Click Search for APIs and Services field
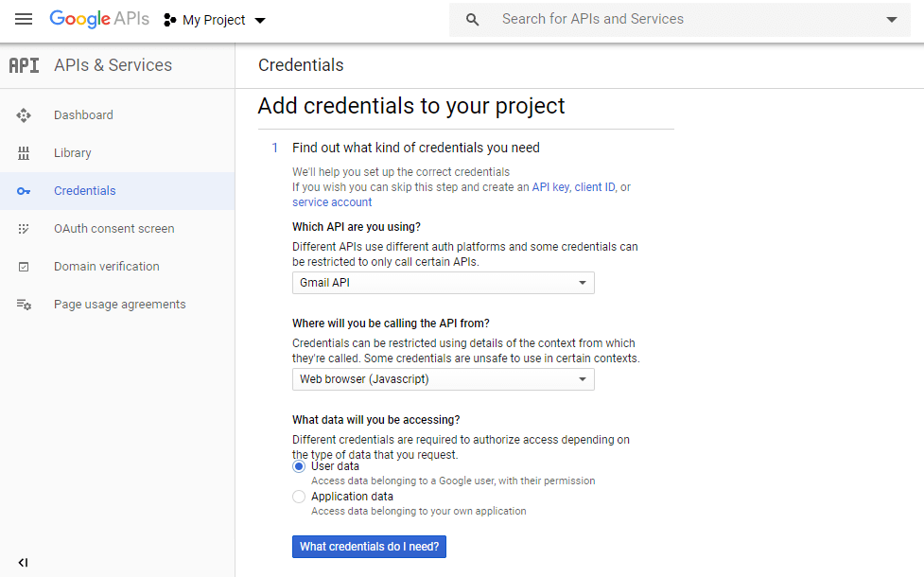Viewport: 924px width, 577px height. (678, 20)
